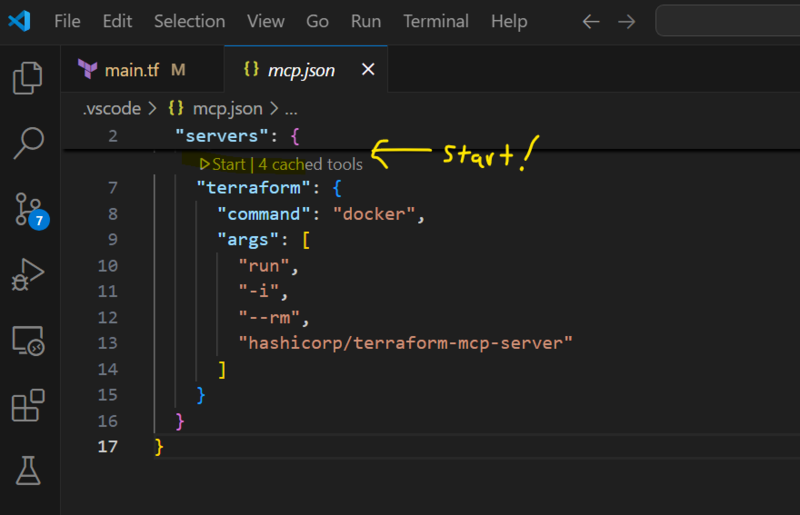Click the "command" key on line 8
The width and height of the screenshot is (800, 515).
point(264,214)
